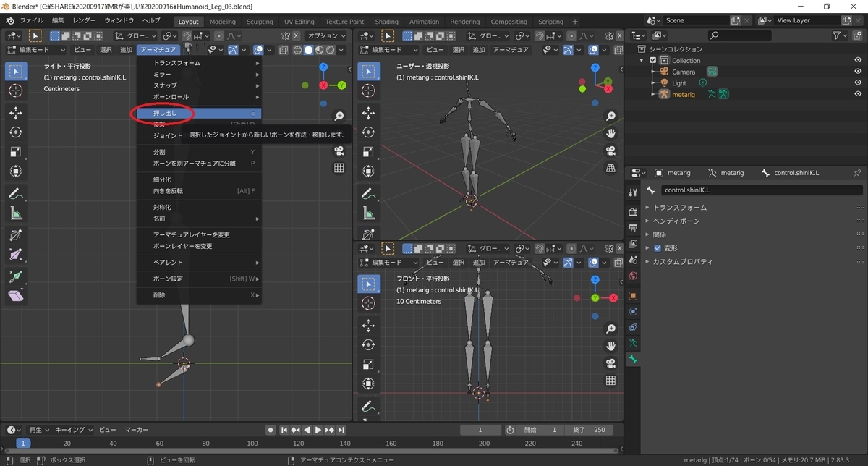
Task: Select the Move tool in left viewport
Action: point(16,113)
